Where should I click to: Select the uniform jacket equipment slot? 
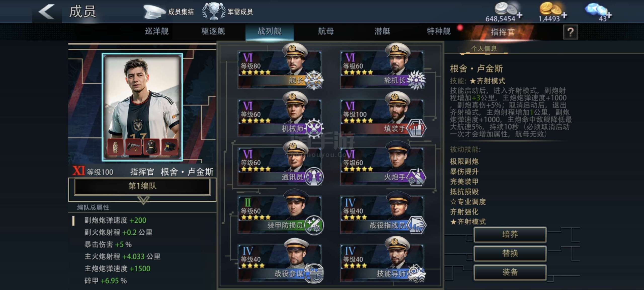151,147
